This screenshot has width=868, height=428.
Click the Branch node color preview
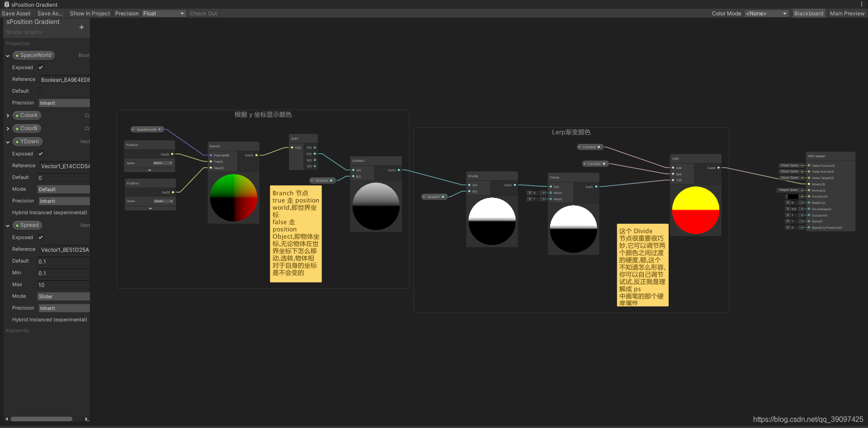(234, 198)
